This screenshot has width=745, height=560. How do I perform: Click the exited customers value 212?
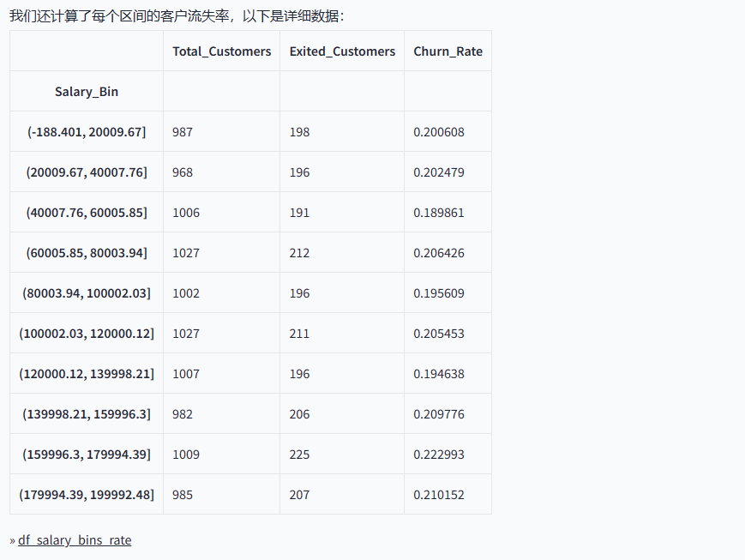(299, 253)
